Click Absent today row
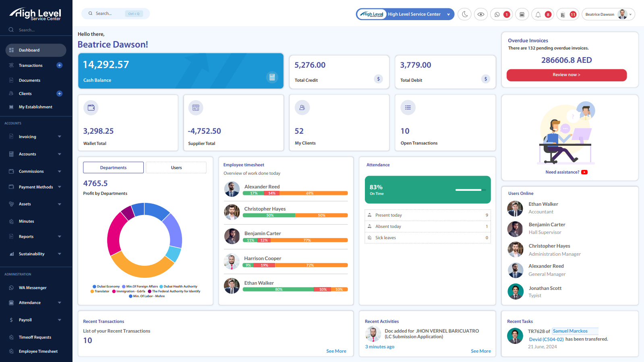This screenshot has height=362, width=644. 428,226
